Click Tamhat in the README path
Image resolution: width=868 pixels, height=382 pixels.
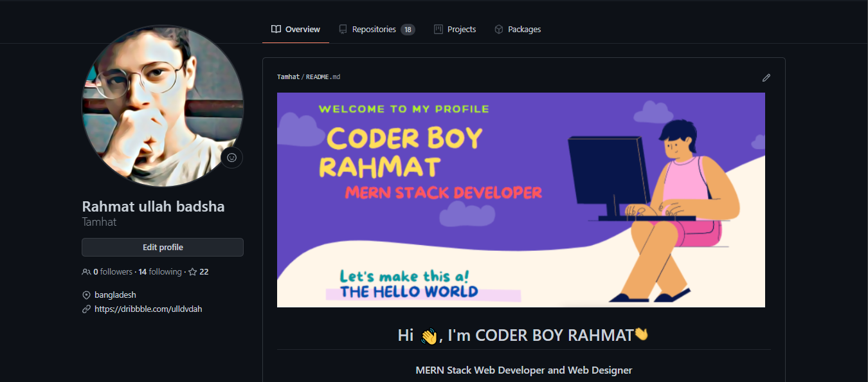pos(288,77)
